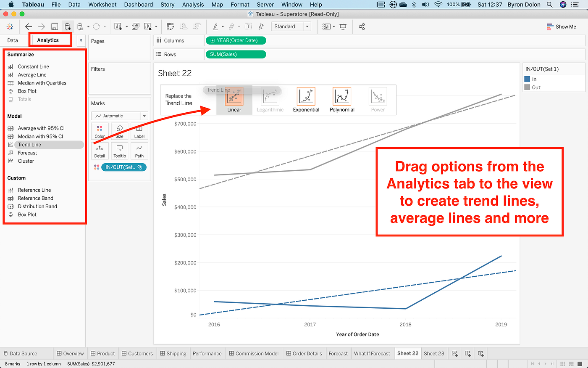Click the Share workbook icon
Viewport: 588px width, 368px height.
(362, 26)
